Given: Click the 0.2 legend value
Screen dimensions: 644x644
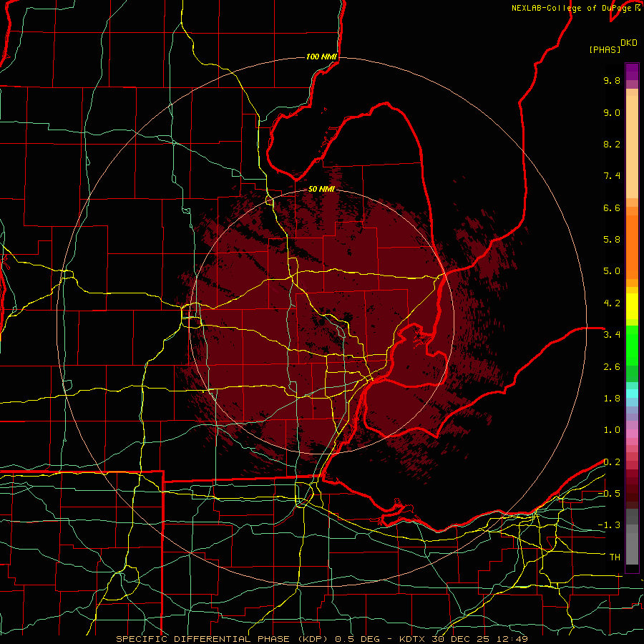Looking at the screenshot, I should [612, 462].
